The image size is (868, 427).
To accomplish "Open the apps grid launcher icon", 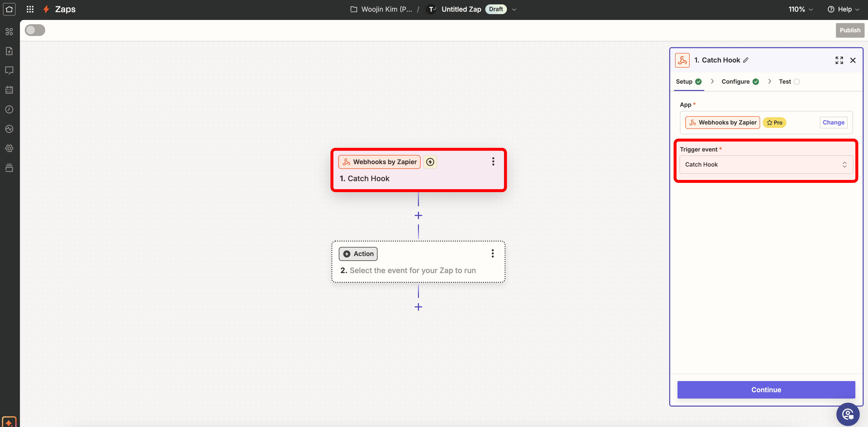I will [x=30, y=9].
